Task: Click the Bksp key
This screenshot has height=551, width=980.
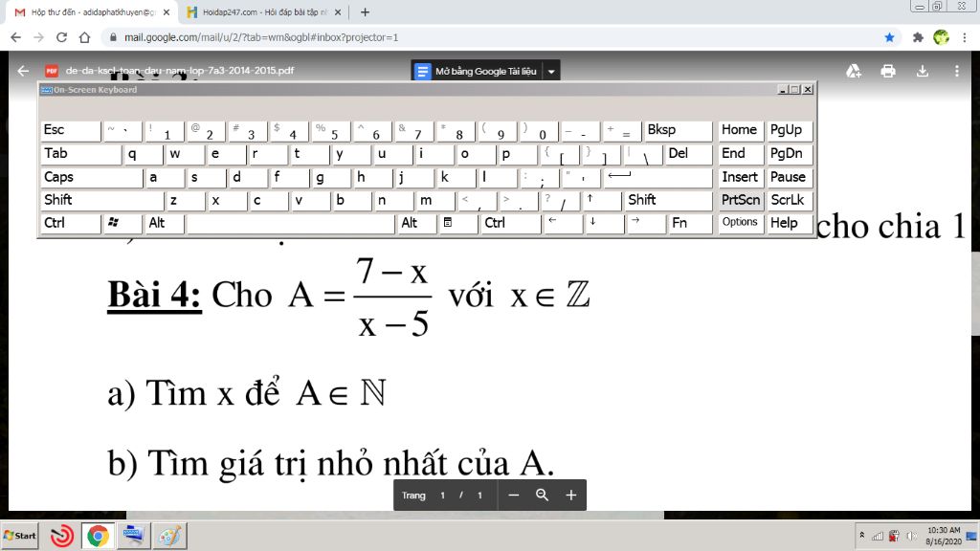Action: click(678, 130)
